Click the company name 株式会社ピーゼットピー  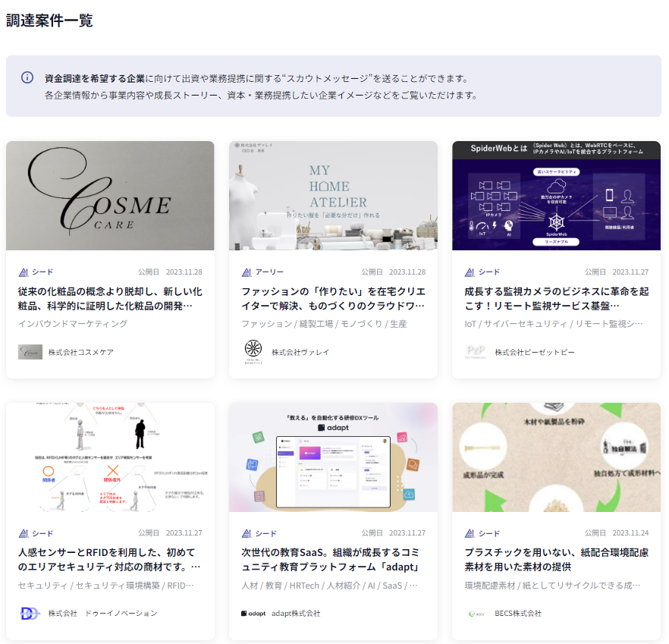pos(535,352)
